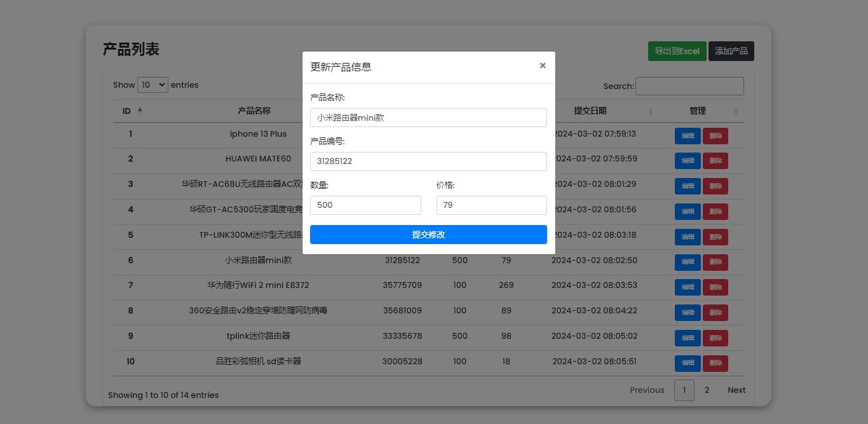Open the Show entries count dropdown
Viewport: 868px width, 424px height.
point(153,85)
